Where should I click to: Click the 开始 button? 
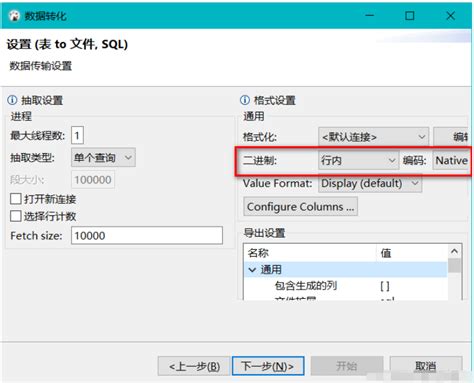(x=347, y=366)
